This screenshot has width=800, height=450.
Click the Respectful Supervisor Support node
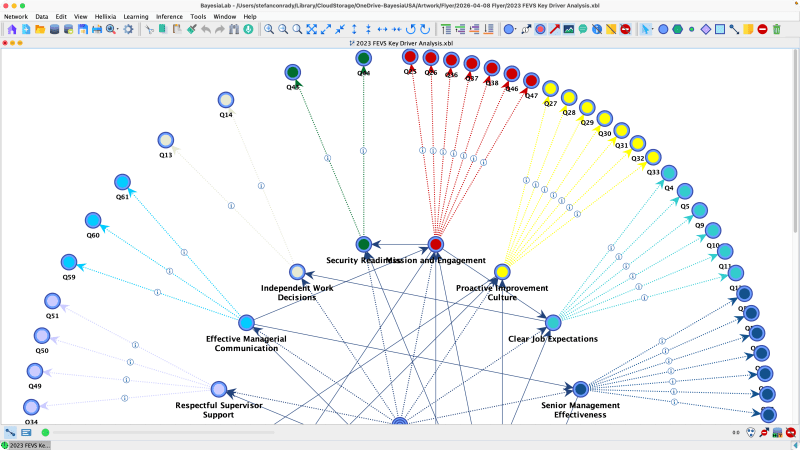point(219,389)
